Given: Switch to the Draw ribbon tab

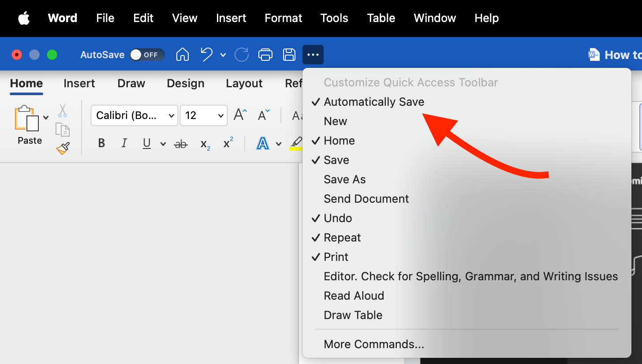Looking at the screenshot, I should [131, 83].
